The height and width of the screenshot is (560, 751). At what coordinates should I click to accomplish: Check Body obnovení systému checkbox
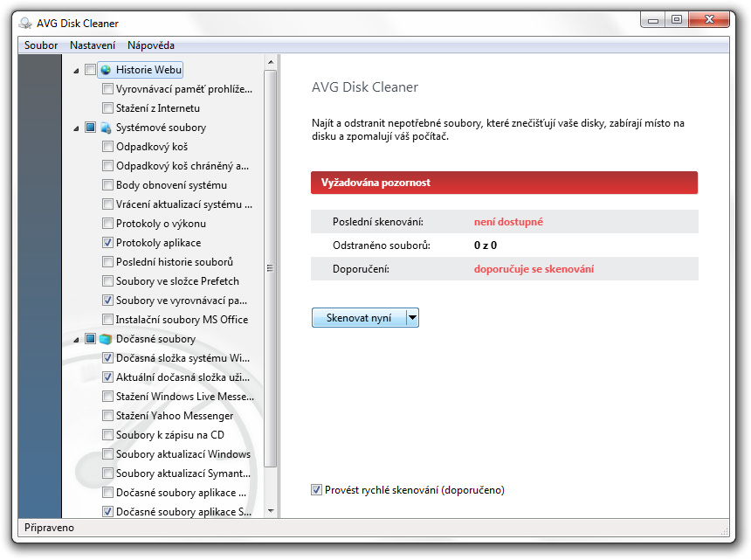[x=107, y=185]
